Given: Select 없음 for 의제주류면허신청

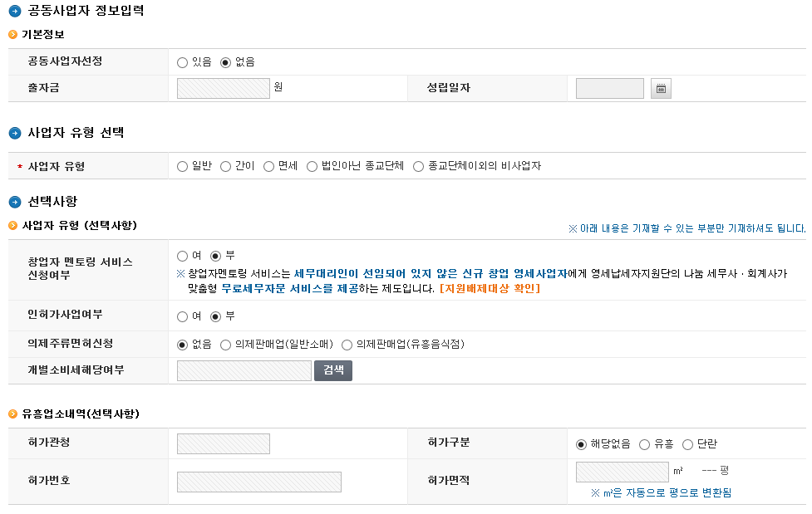Looking at the screenshot, I should (182, 345).
